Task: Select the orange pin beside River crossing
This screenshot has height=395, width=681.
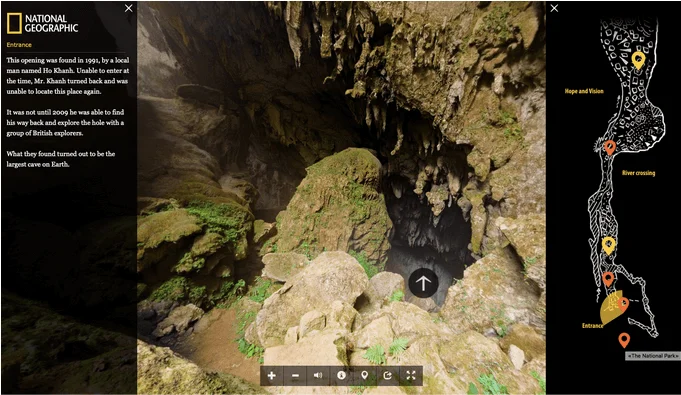Action: click(x=610, y=147)
